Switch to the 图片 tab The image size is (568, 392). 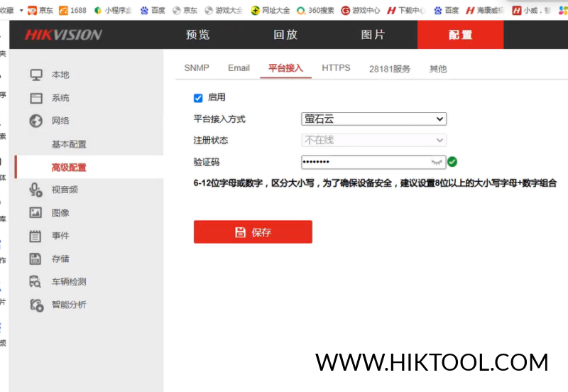(x=373, y=35)
